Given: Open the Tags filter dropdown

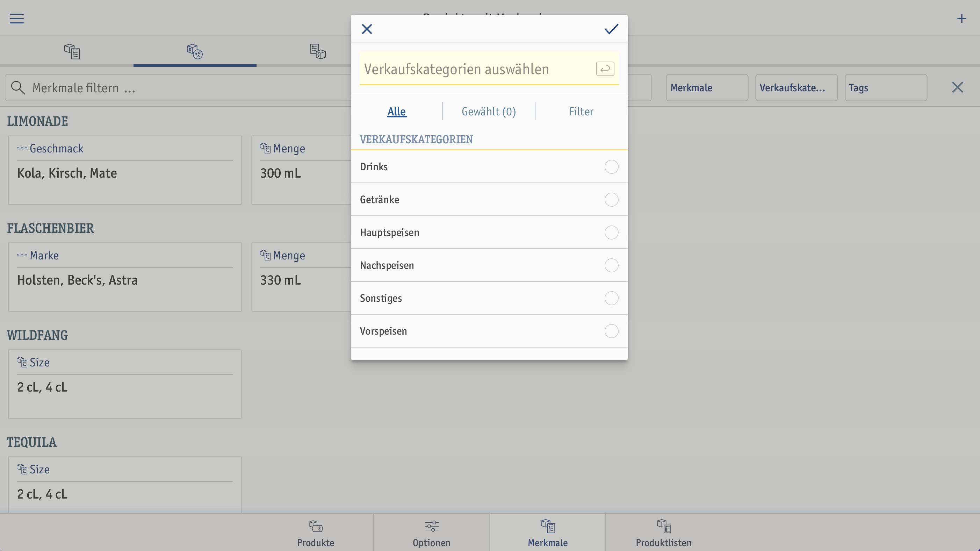Looking at the screenshot, I should click(x=886, y=87).
